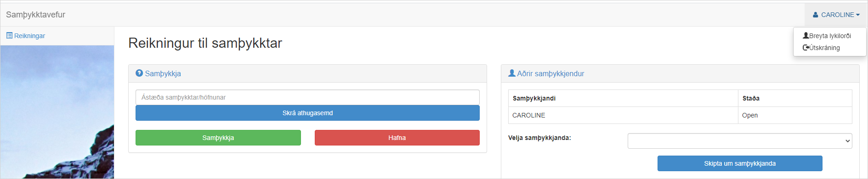Approve with the green Samþykkja button
Screen dimensions: 868x179
click(218, 138)
